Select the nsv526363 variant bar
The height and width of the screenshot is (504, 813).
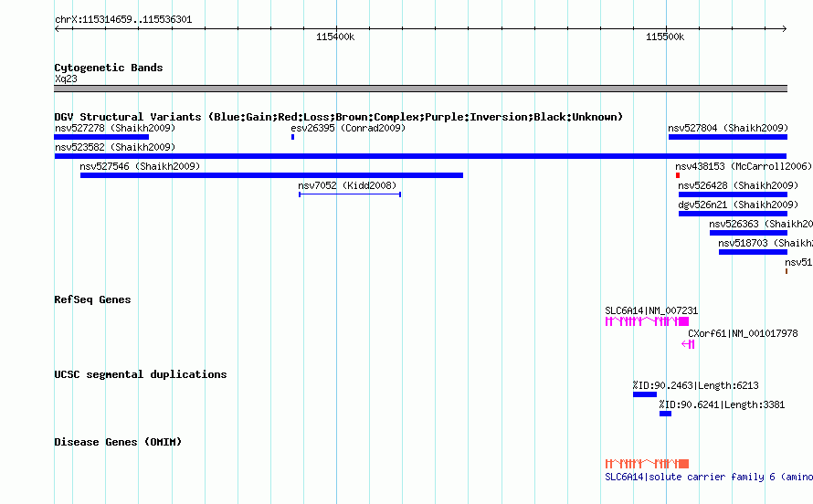[749, 233]
